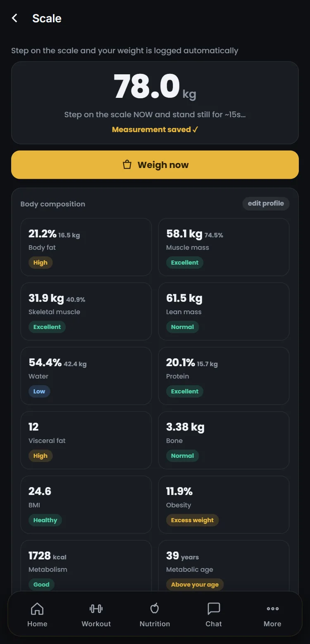
Task: Click the Excess weight obesity badge
Action: (x=192, y=520)
